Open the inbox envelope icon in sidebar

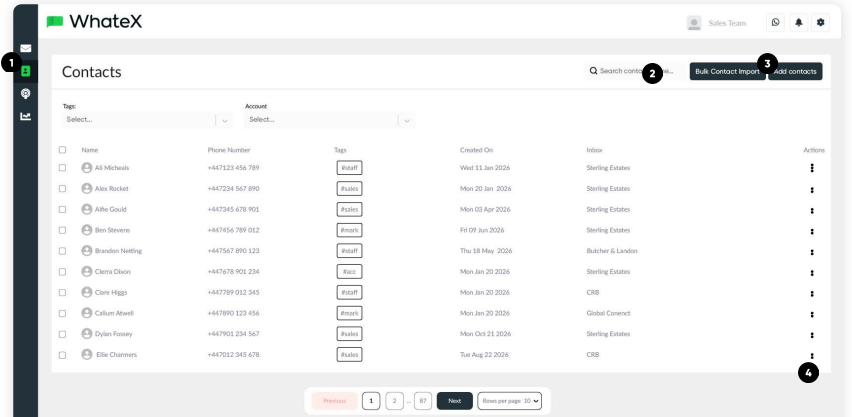click(26, 48)
